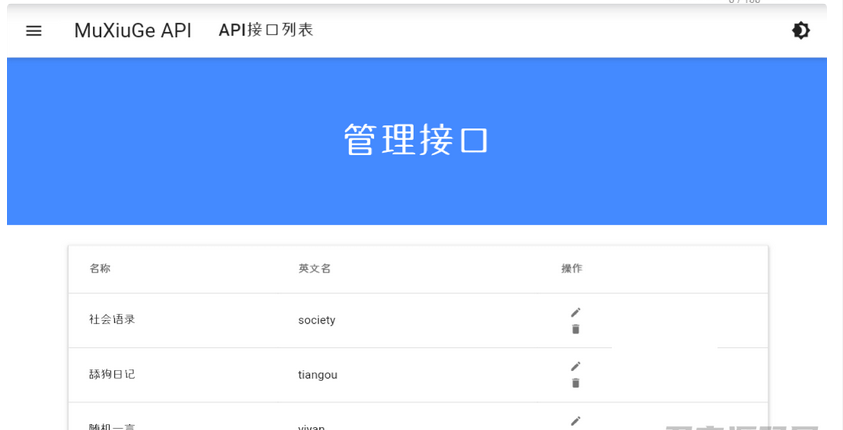Click the edit pencil in the yiyan row
Image resolution: width=843 pixels, height=430 pixels.
click(x=575, y=421)
